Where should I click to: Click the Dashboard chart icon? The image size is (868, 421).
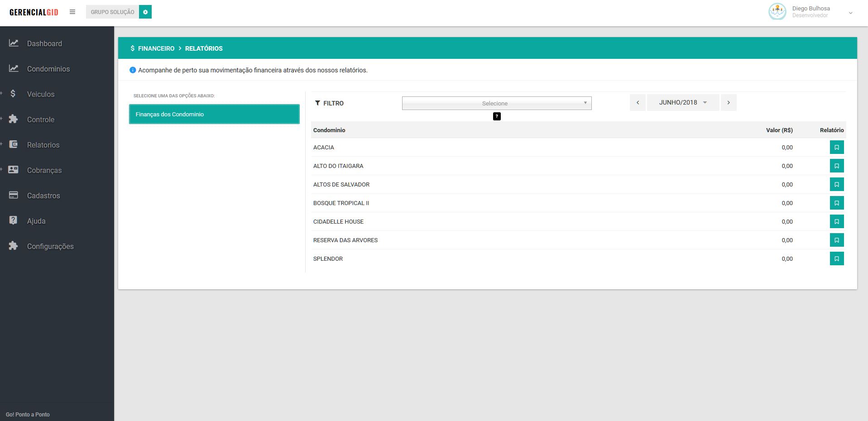coord(14,43)
